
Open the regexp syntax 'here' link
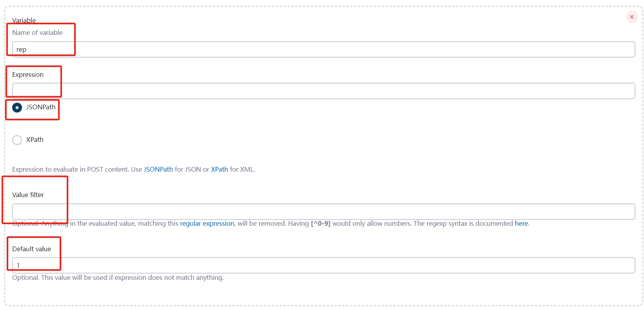point(521,223)
